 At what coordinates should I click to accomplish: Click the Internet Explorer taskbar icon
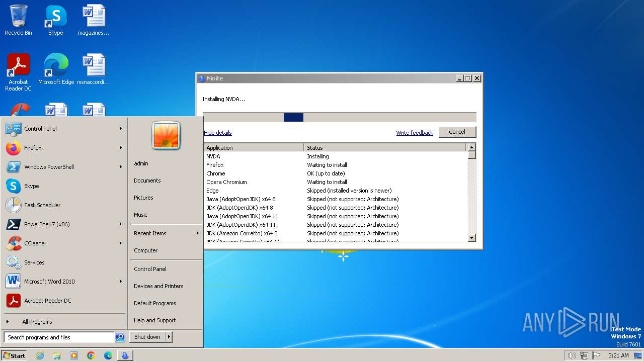click(x=40, y=355)
